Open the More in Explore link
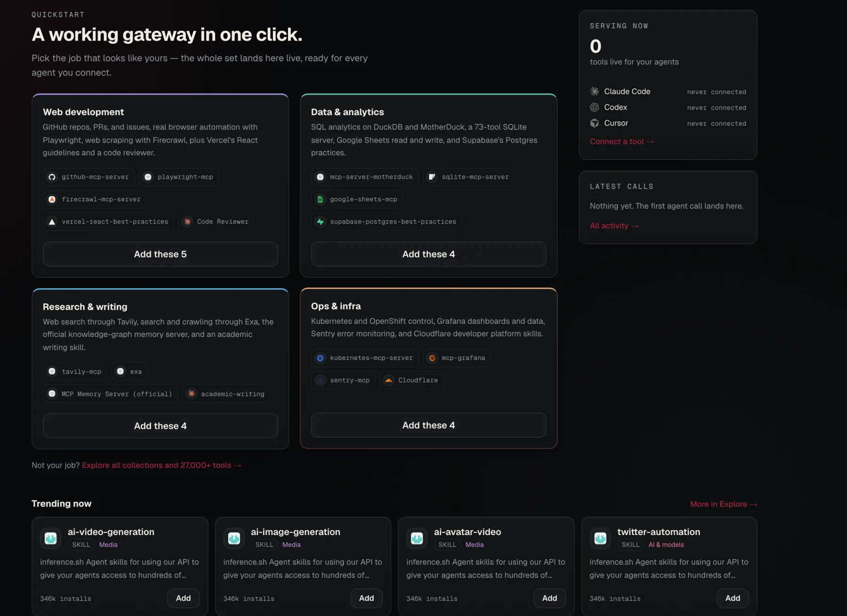 click(724, 504)
